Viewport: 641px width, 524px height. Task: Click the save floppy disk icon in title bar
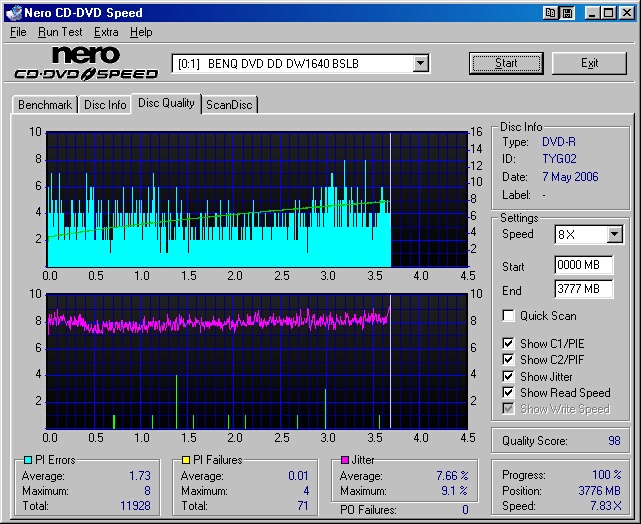coord(567,13)
